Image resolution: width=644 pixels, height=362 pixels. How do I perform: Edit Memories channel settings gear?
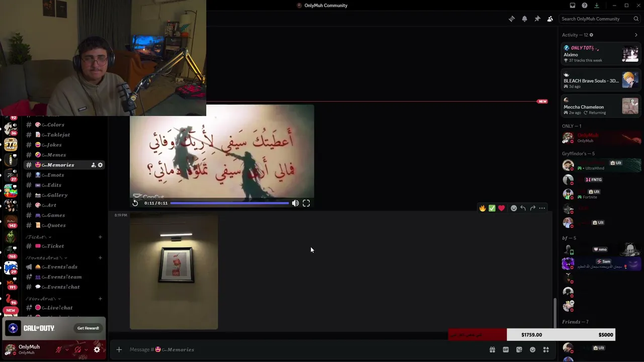pyautogui.click(x=100, y=165)
